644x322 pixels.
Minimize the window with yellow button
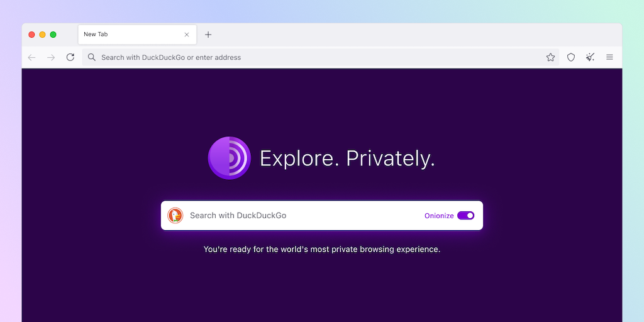pyautogui.click(x=42, y=35)
